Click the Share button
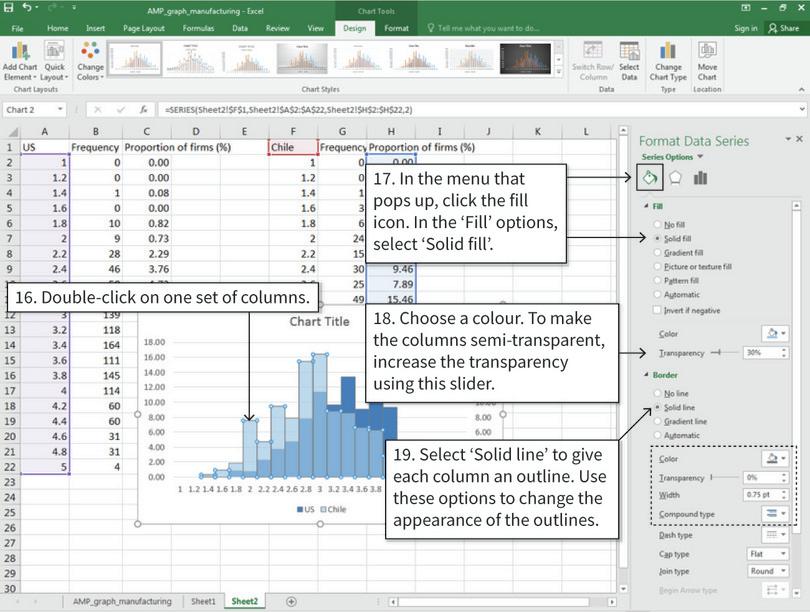 pos(782,28)
